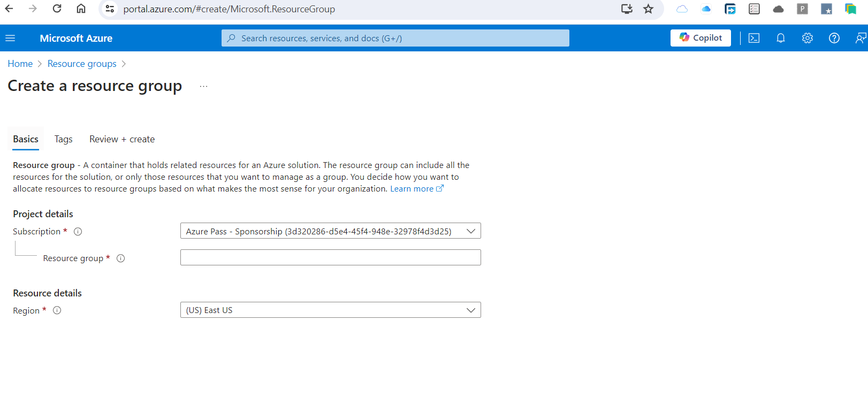Show the Region info tooltip icon

[x=57, y=310]
